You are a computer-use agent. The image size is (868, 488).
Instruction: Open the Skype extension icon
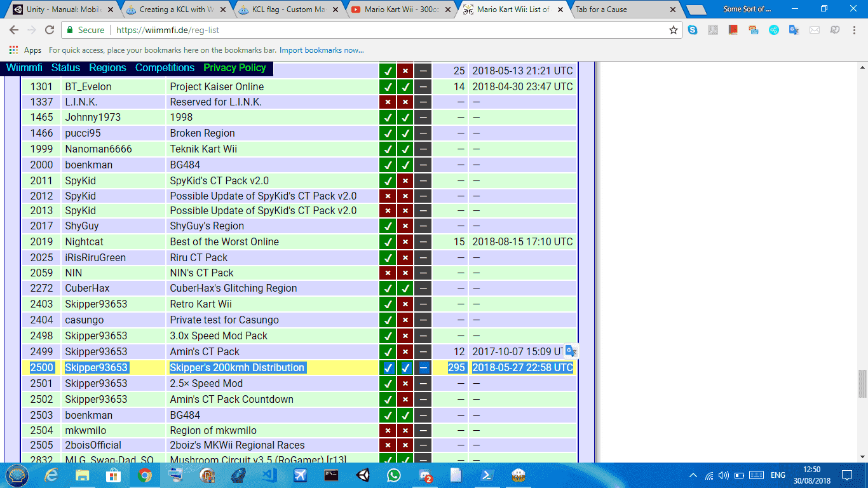[x=693, y=30]
